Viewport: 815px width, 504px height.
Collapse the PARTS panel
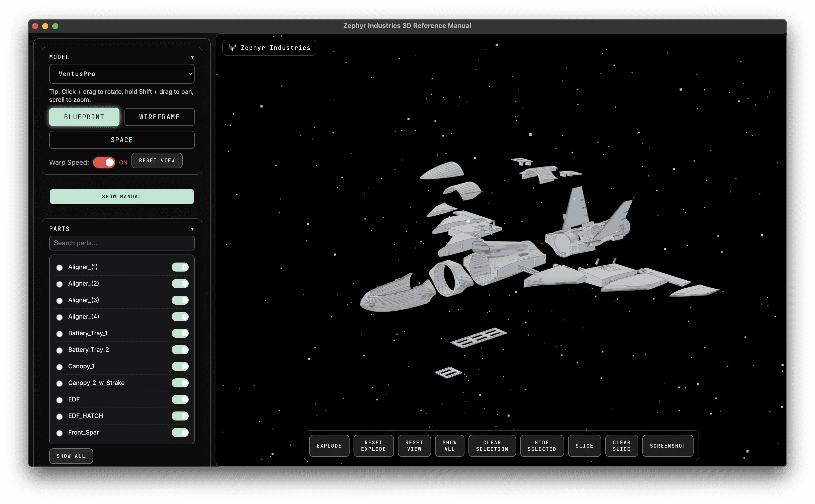pos(192,229)
